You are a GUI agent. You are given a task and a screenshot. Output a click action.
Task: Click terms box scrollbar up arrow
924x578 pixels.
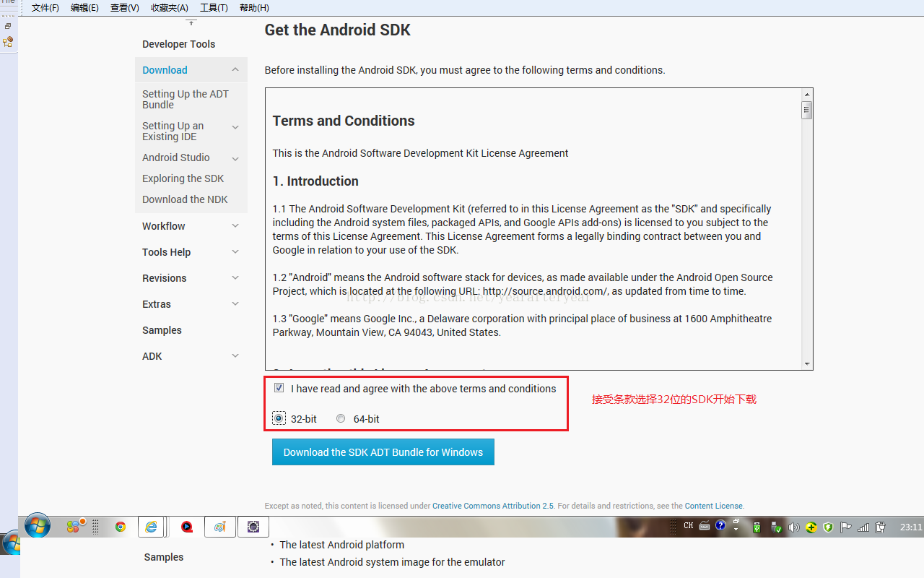pos(807,95)
